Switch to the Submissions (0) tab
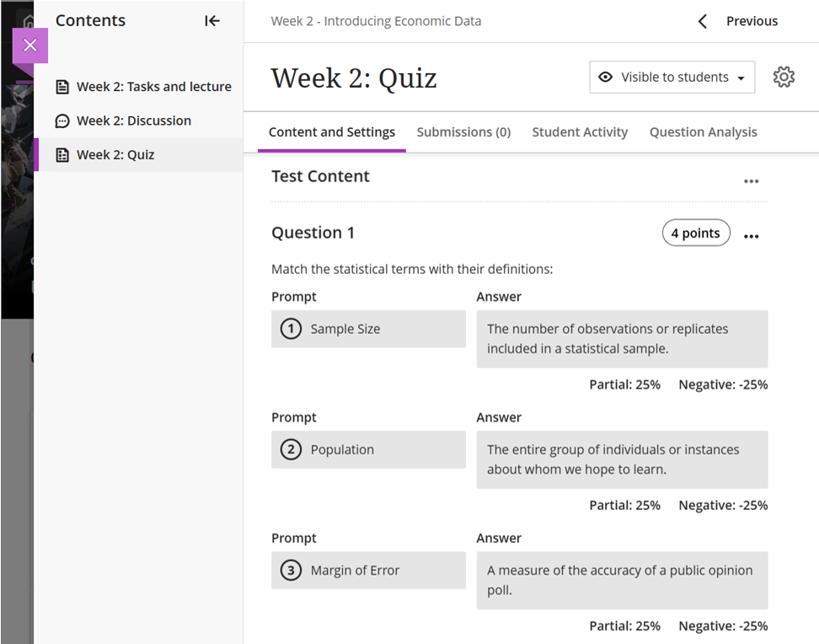This screenshot has height=644, width=819. click(463, 132)
